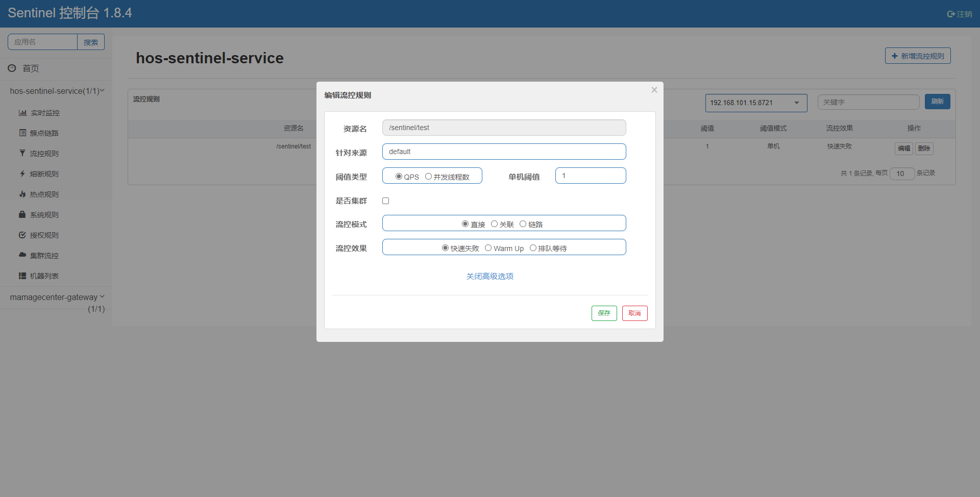This screenshot has height=497, width=980.
Task: Go to the 首页 home menu item
Action: [30, 68]
